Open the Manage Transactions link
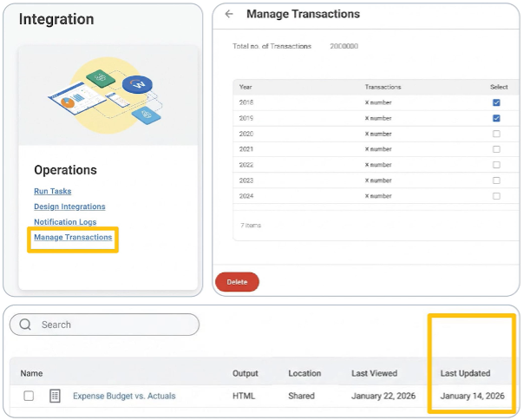 [x=73, y=237]
